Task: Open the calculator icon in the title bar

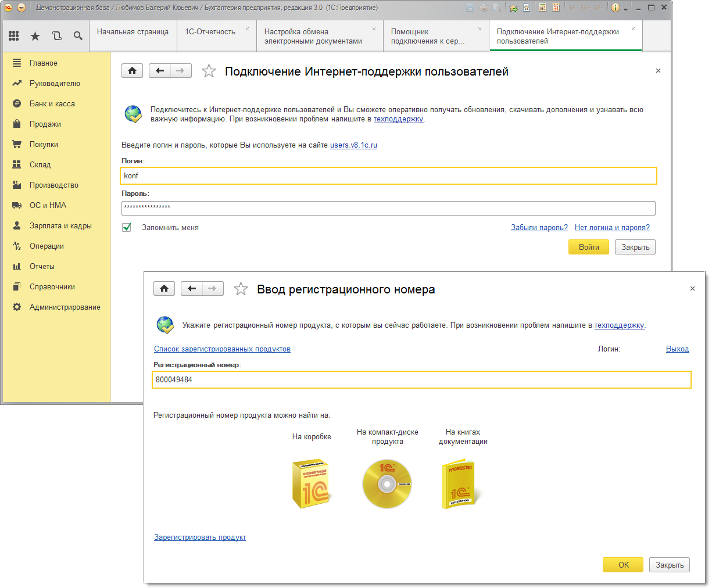Action: (x=542, y=8)
